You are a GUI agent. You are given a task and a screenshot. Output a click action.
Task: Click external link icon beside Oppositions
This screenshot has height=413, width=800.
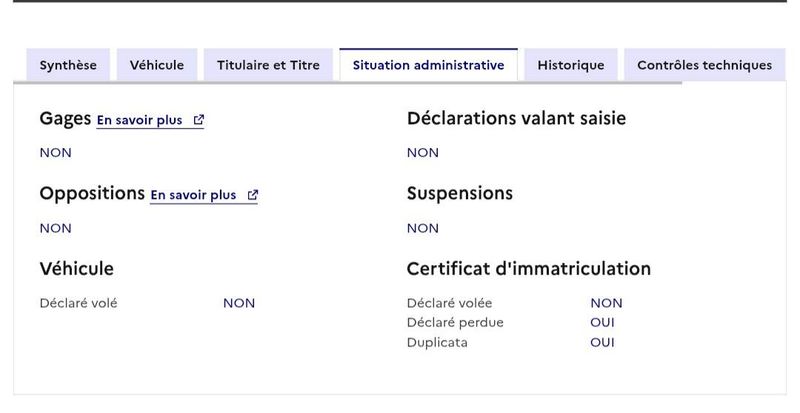point(253,195)
